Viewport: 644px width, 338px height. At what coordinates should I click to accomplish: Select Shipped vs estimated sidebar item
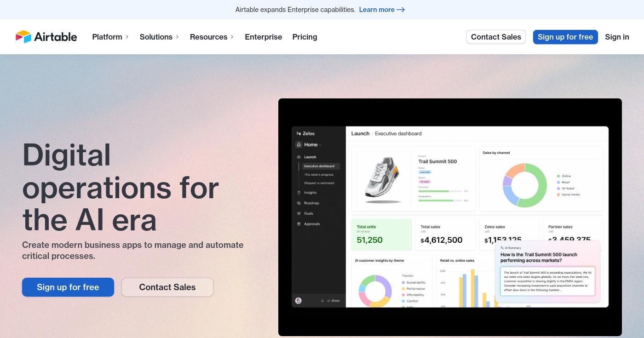pyautogui.click(x=319, y=183)
